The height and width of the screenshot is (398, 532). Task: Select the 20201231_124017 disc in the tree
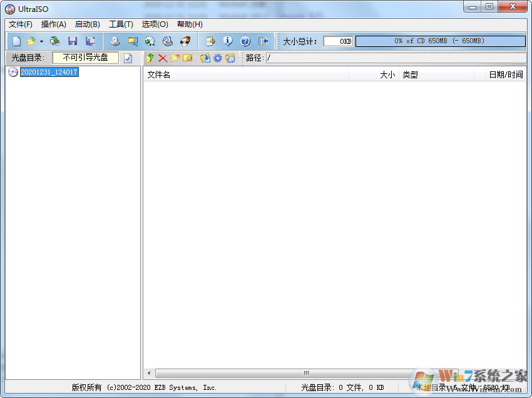pyautogui.click(x=49, y=72)
